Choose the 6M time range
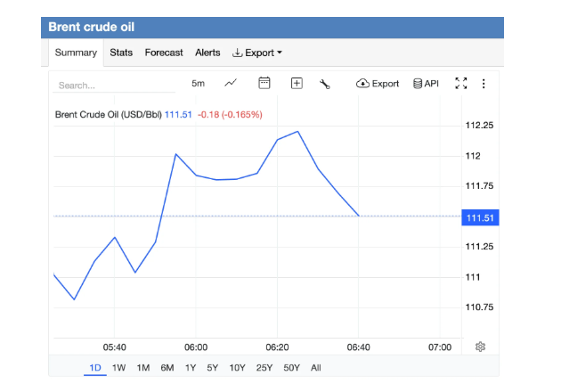The width and height of the screenshot is (561, 392). (167, 367)
